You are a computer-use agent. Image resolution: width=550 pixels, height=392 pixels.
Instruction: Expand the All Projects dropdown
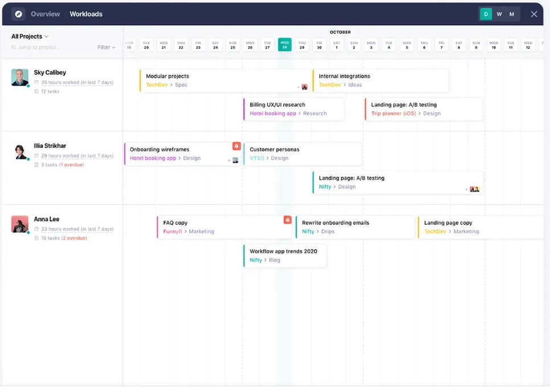click(x=30, y=36)
